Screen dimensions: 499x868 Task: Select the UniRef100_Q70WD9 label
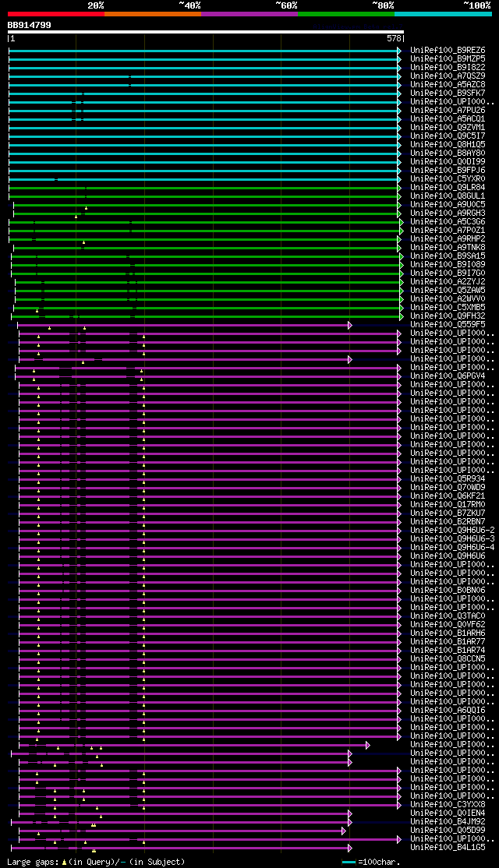448,488
